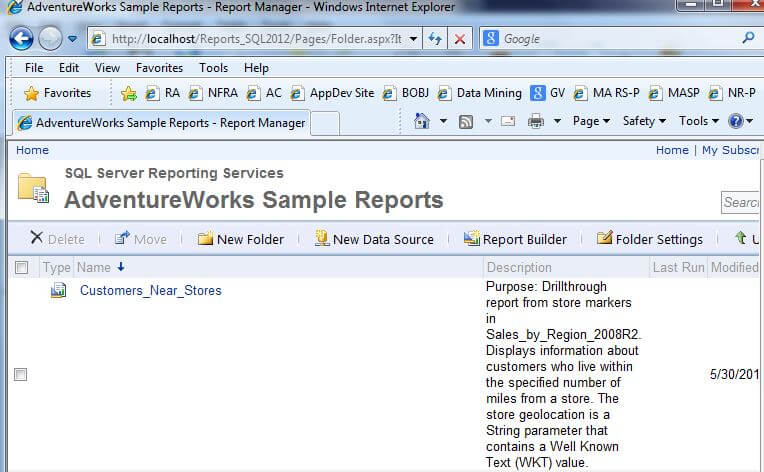Open the AC favorites bookmark

coord(264,93)
